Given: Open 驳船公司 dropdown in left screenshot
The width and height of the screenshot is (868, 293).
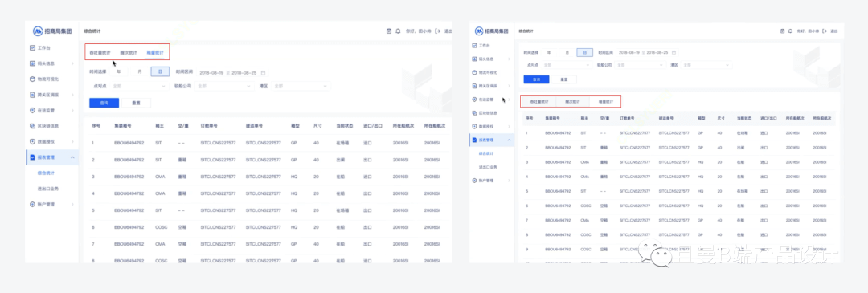Looking at the screenshot, I should [x=224, y=86].
